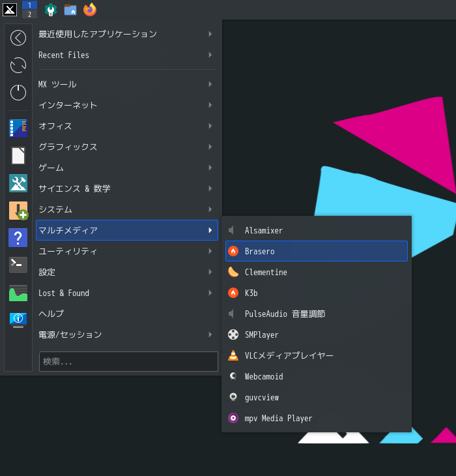The image size is (456, 476).
Task: Launch Firefox from the top panel
Action: pos(90,10)
